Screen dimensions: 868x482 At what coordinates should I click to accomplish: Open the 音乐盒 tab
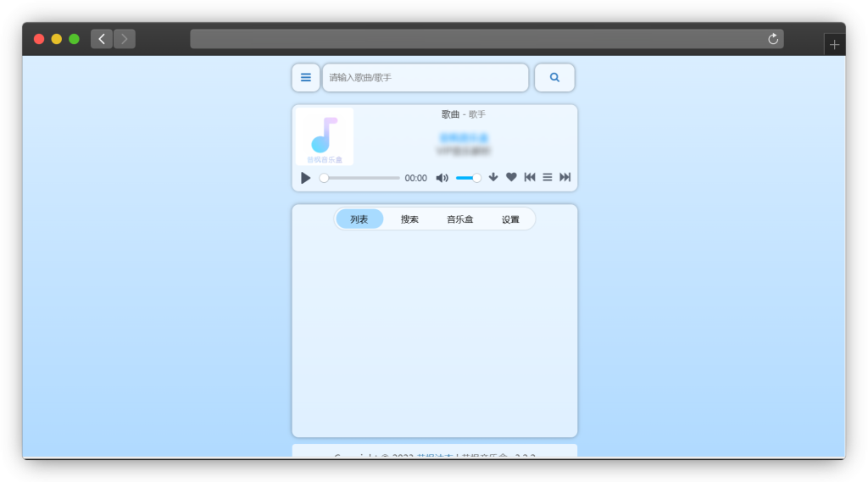coord(460,219)
